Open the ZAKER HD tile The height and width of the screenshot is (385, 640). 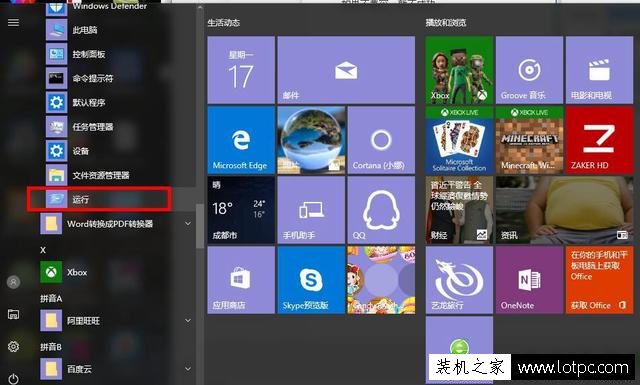600,140
